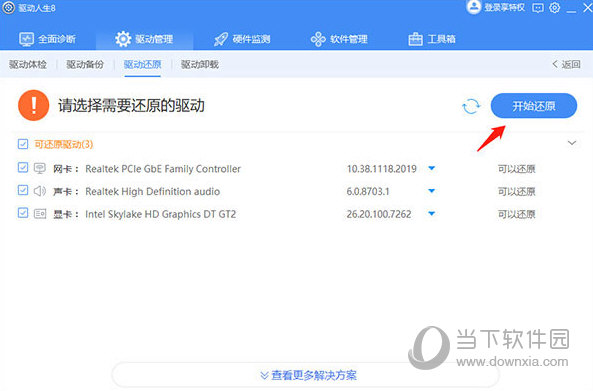This screenshot has height=391, width=593.
Task: Click the 软件管理 flower icon
Action: pos(318,39)
